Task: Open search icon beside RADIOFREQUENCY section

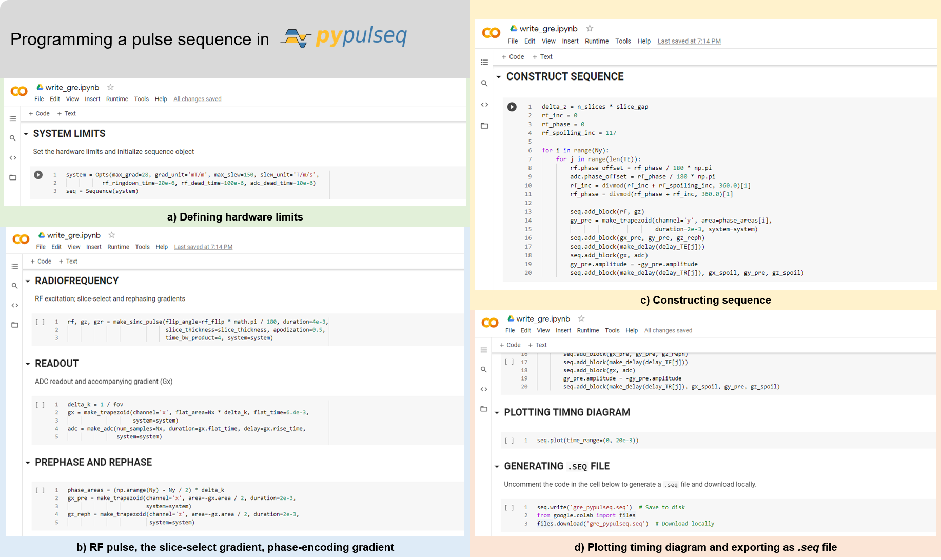Action: (14, 286)
